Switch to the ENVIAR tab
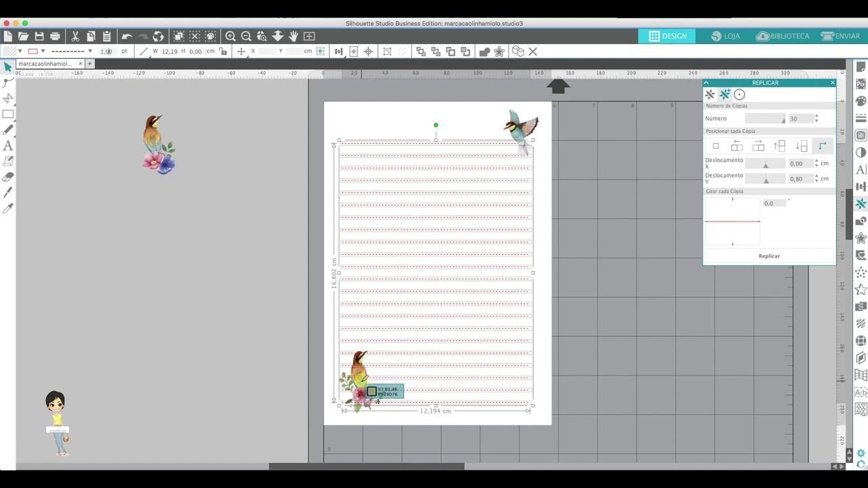This screenshot has width=868, height=488. click(x=840, y=36)
